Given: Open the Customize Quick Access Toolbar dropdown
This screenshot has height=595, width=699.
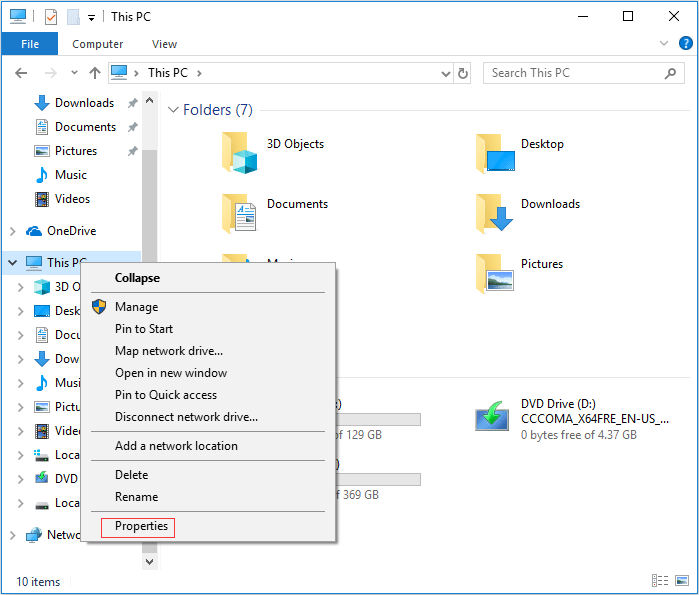Looking at the screenshot, I should pyautogui.click(x=91, y=18).
